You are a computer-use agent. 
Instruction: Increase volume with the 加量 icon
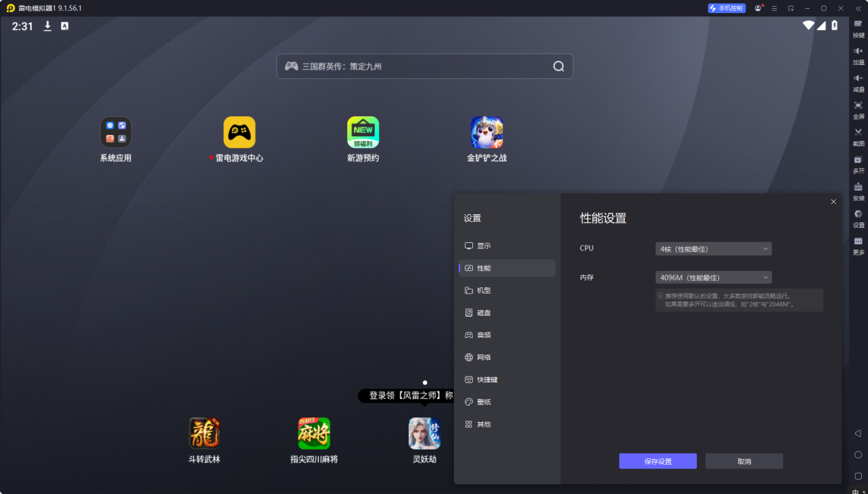pos(858,55)
